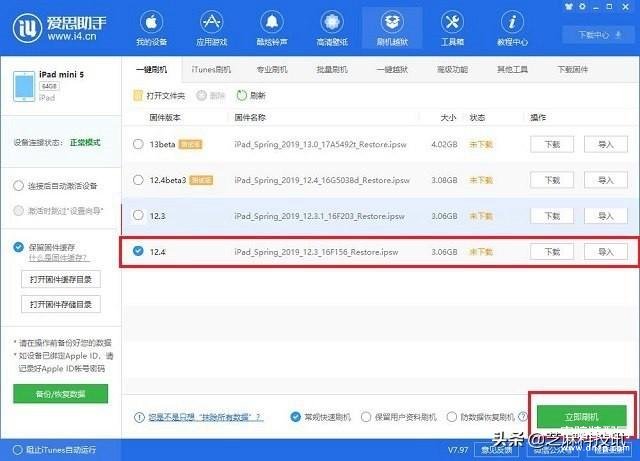Click 打开固件缓存目录 button
The image size is (640, 461).
61,279
